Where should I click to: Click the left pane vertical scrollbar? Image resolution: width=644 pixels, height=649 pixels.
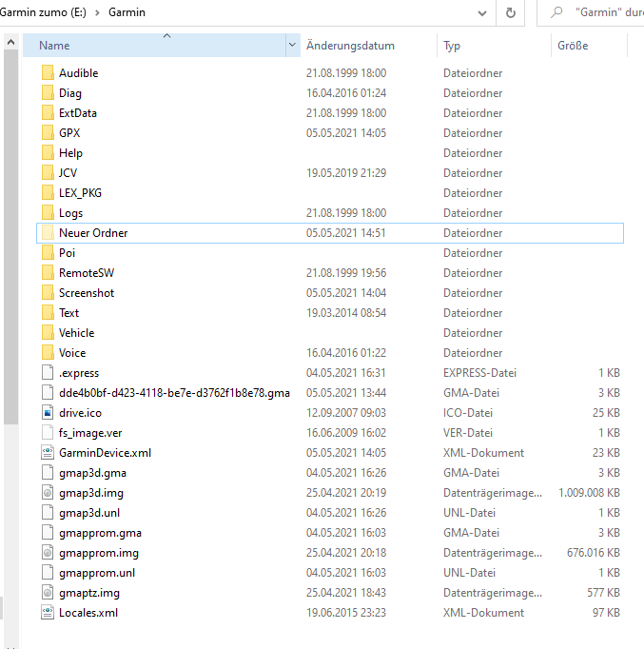(10, 238)
